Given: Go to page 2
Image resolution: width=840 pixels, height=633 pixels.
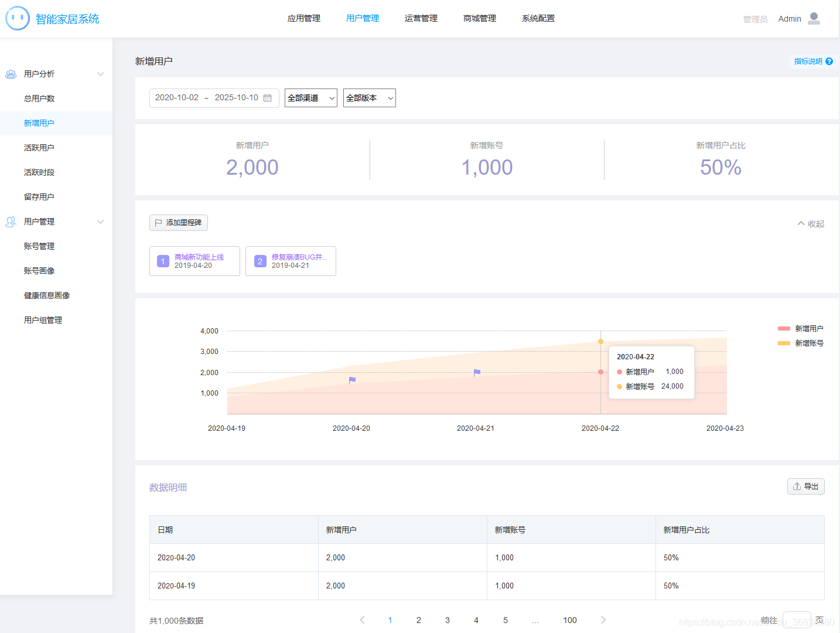Looking at the screenshot, I should coord(419,620).
